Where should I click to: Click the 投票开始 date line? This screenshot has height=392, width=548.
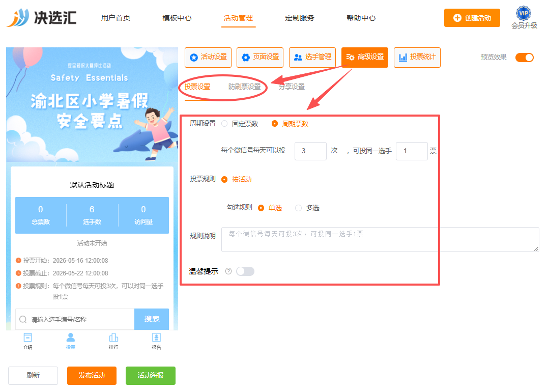click(x=62, y=261)
